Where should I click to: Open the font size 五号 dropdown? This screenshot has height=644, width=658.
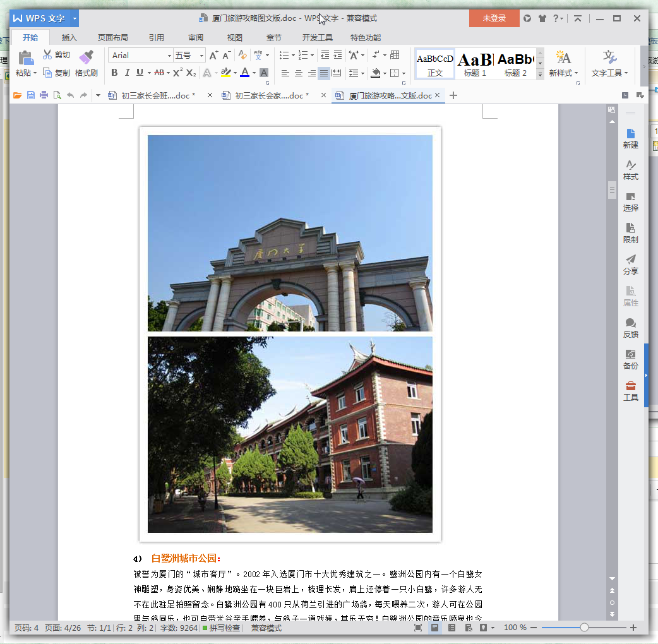[x=201, y=56]
